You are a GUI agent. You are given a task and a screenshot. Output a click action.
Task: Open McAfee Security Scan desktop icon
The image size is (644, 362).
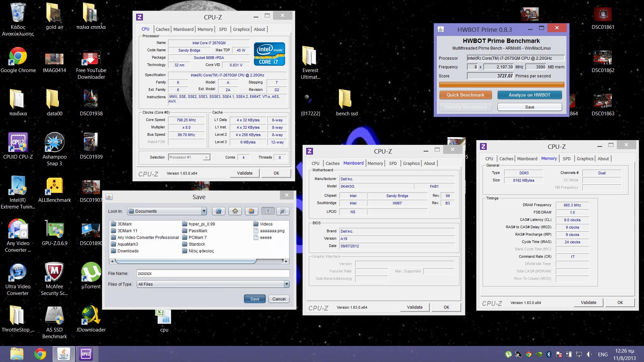coord(54,279)
